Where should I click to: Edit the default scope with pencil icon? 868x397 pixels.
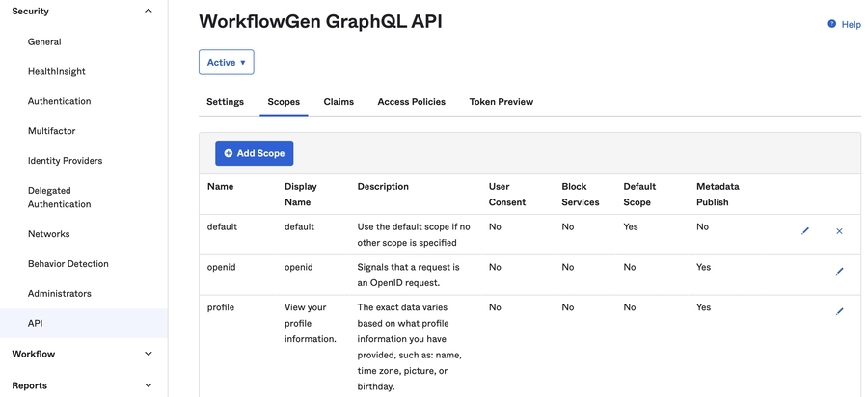(x=805, y=231)
